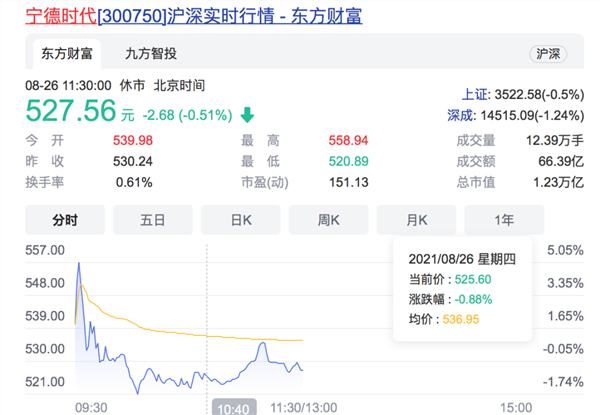The image size is (600, 415).
Task: Click the timestamp 08-26 11:30:00
Action: click(68, 85)
